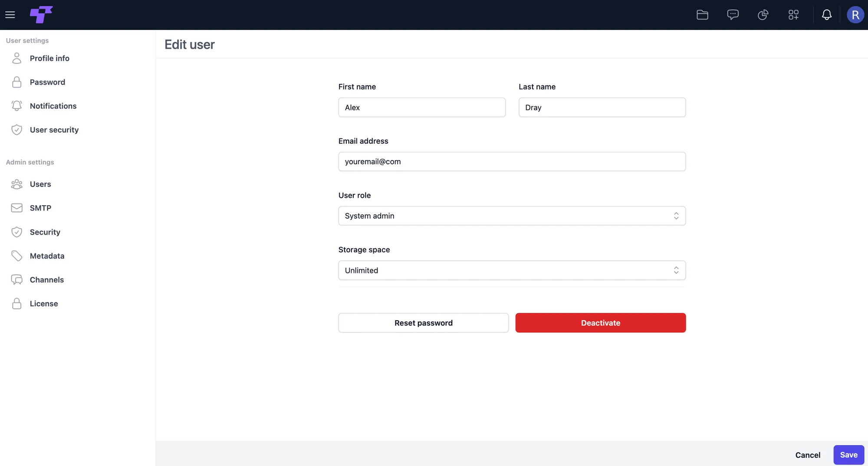The image size is (868, 466).
Task: Click the Email address input field
Action: [x=512, y=161]
